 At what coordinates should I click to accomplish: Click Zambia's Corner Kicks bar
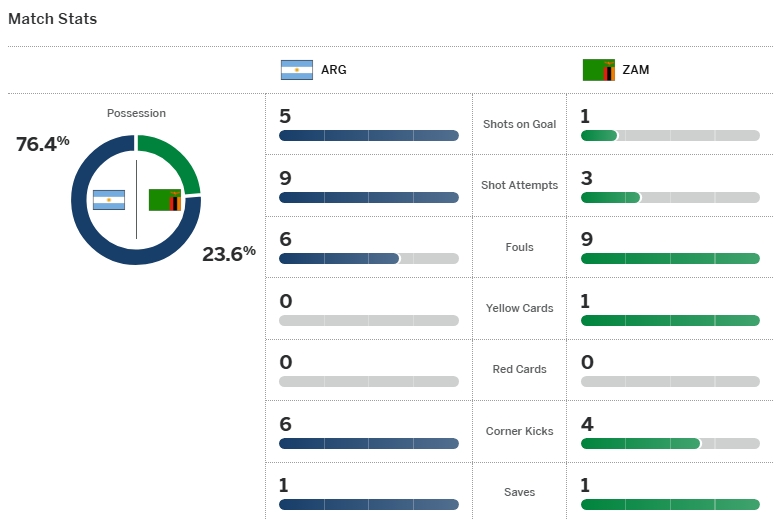pyautogui.click(x=670, y=443)
